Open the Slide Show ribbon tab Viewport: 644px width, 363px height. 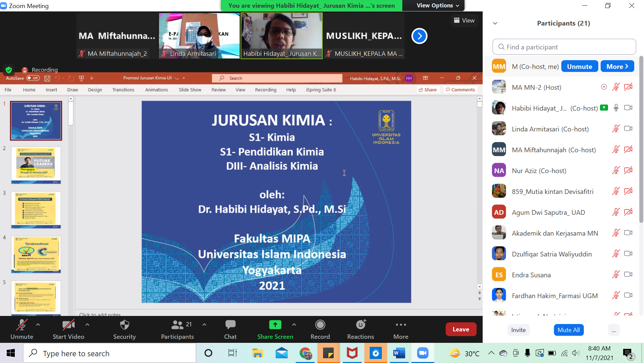(190, 90)
